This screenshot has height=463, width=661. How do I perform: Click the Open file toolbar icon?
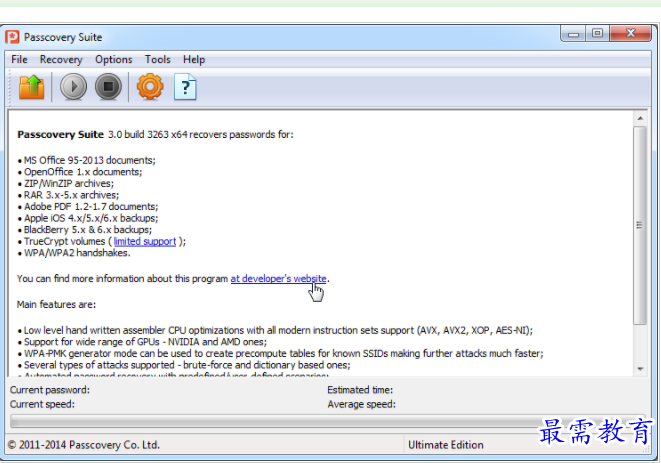coord(32,87)
